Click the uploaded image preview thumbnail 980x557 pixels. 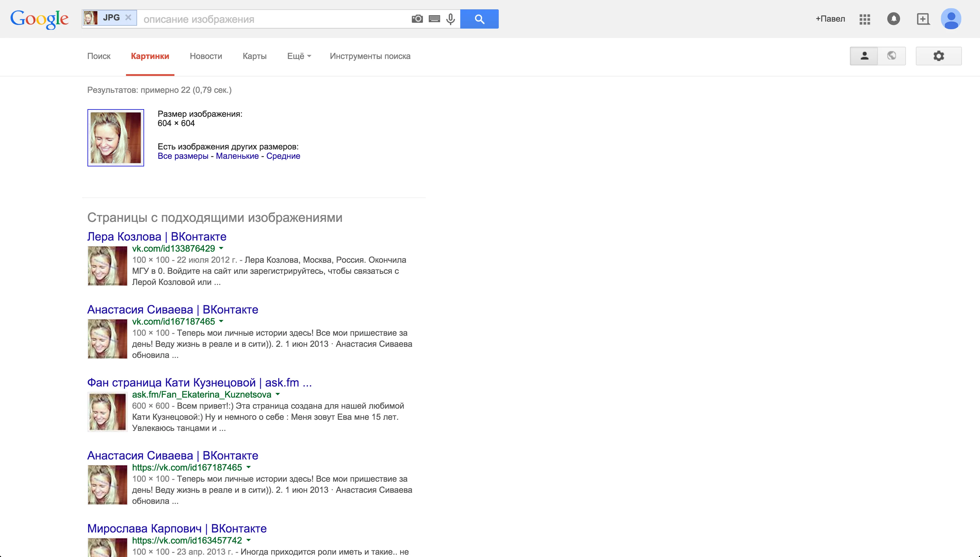tap(116, 138)
